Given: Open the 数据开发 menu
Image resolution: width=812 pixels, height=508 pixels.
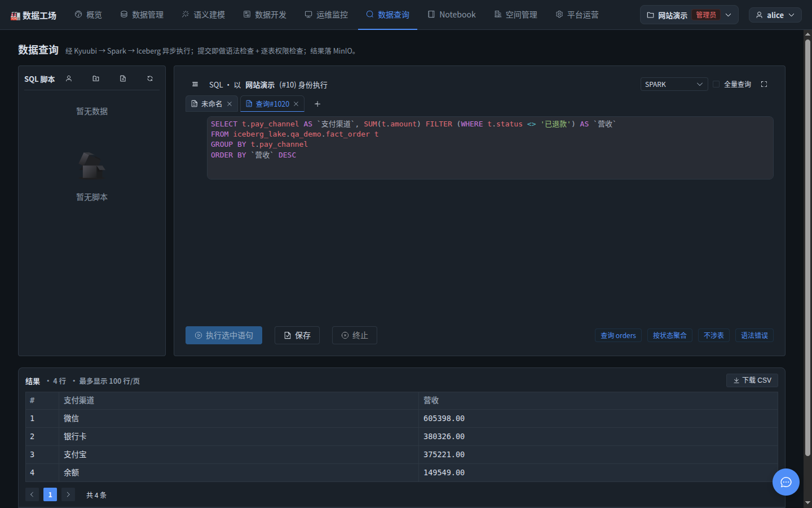Looking at the screenshot, I should point(265,15).
